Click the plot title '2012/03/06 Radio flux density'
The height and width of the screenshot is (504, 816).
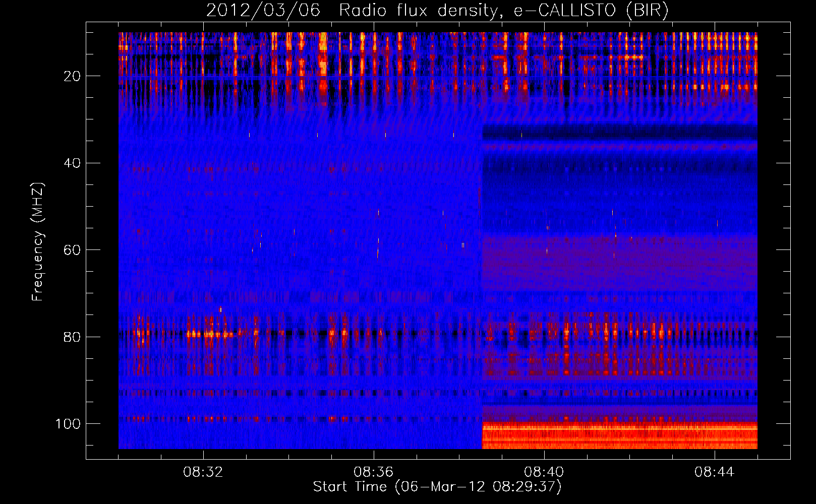coord(437,10)
